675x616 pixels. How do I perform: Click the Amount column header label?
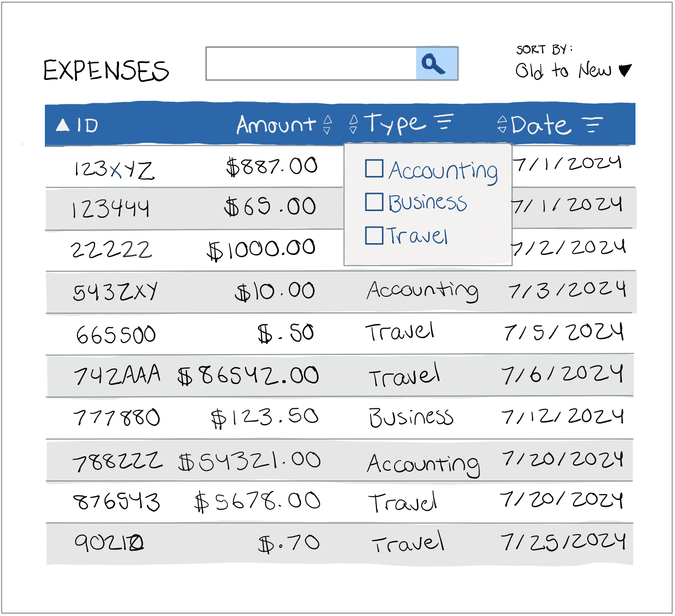click(x=277, y=124)
